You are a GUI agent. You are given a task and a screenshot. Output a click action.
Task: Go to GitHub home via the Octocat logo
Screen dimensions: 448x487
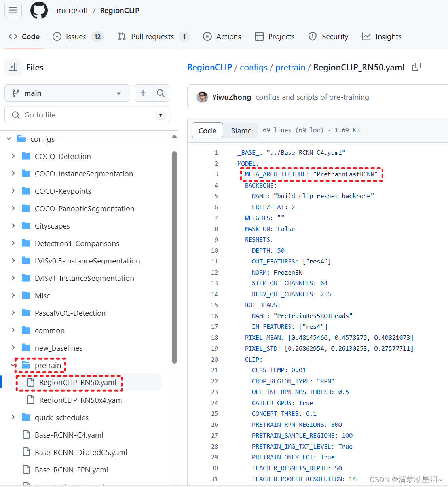39,10
